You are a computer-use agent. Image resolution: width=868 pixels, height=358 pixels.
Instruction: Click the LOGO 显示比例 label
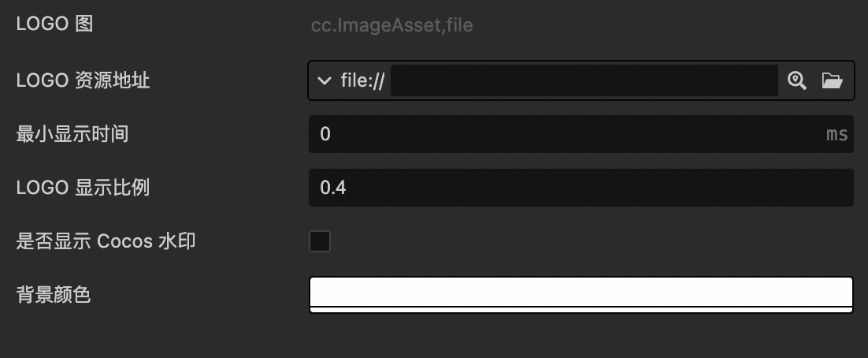pos(83,188)
